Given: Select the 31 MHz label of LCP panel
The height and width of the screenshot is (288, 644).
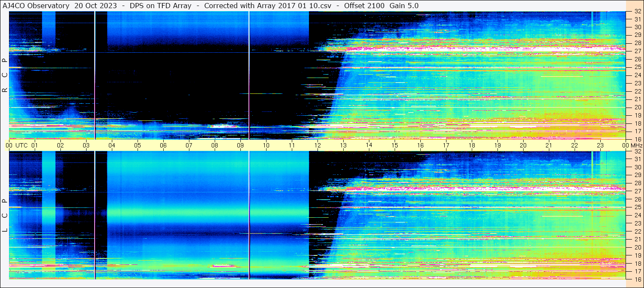Looking at the screenshot, I should coord(637,159).
